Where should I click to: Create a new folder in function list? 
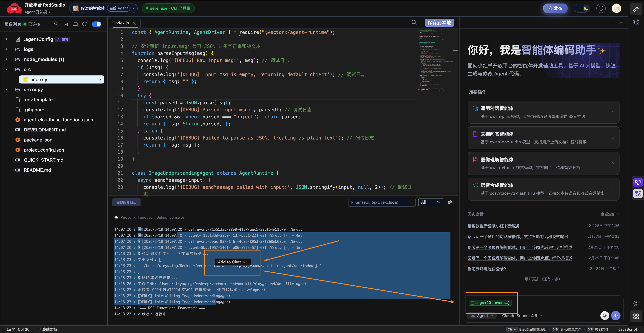coord(75,24)
